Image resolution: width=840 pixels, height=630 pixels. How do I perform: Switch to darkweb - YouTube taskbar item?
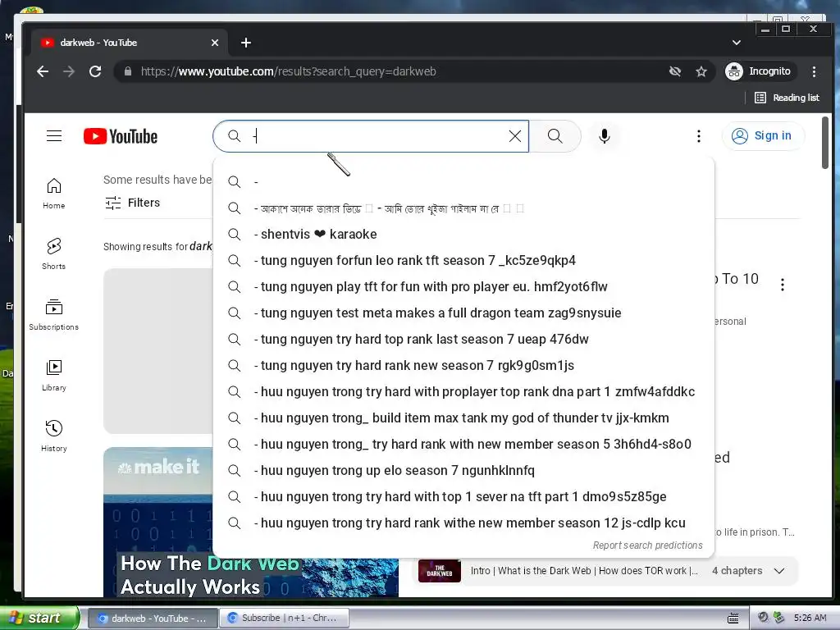[x=153, y=619]
